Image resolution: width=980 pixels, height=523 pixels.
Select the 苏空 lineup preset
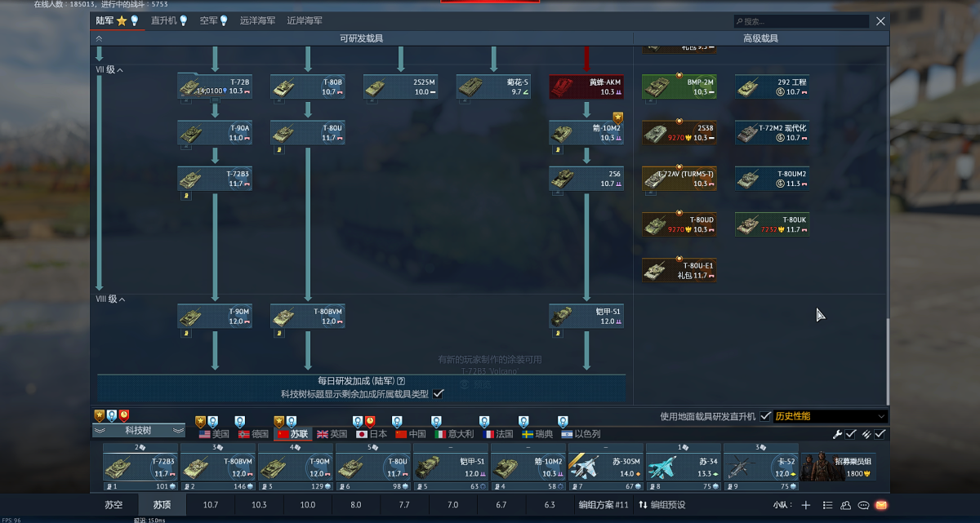click(x=114, y=505)
